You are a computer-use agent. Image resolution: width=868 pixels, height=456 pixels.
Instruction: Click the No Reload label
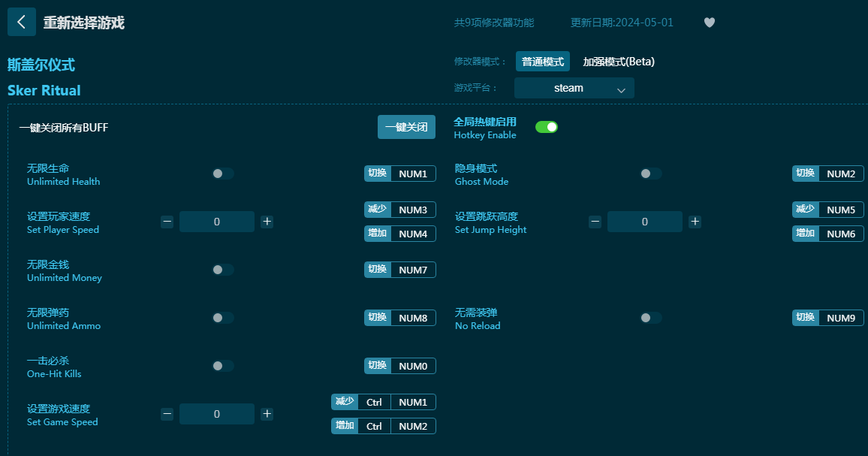(478, 326)
